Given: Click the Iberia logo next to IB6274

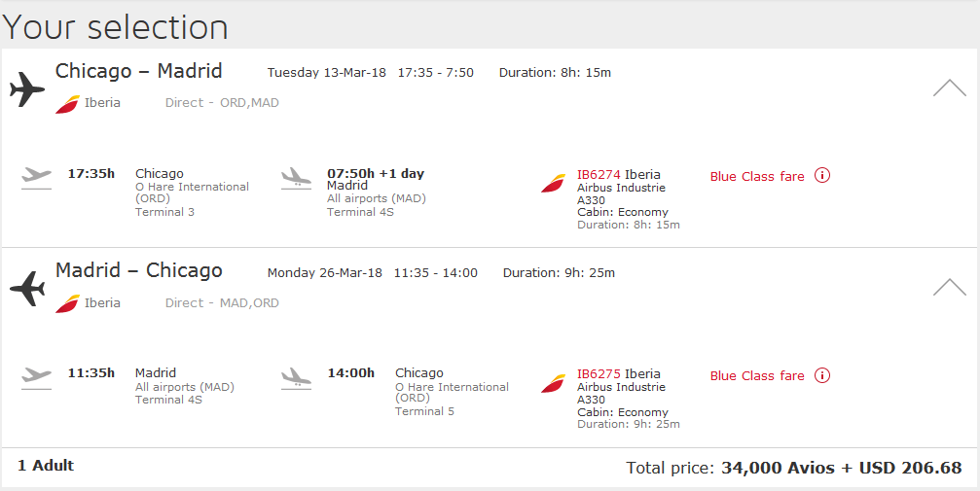Looking at the screenshot, I should (553, 183).
